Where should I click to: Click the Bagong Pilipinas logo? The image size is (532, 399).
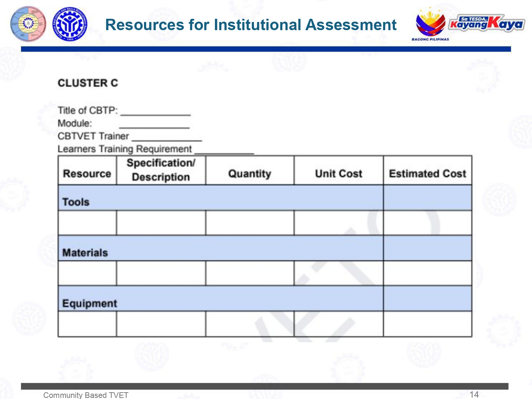(x=430, y=24)
